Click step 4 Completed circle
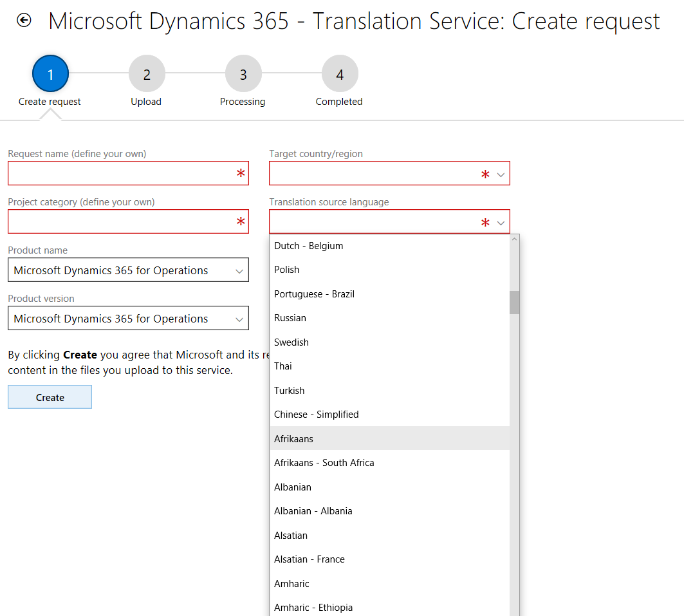 [340, 74]
